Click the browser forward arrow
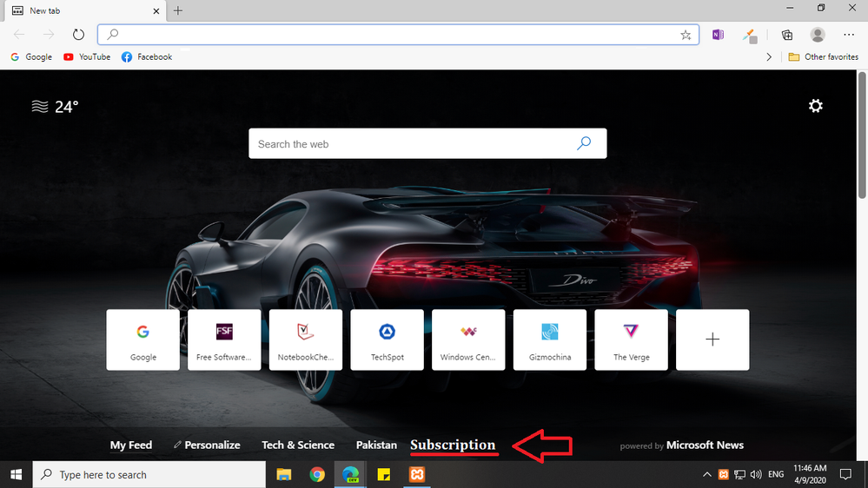The height and width of the screenshot is (488, 868). pyautogui.click(x=49, y=35)
